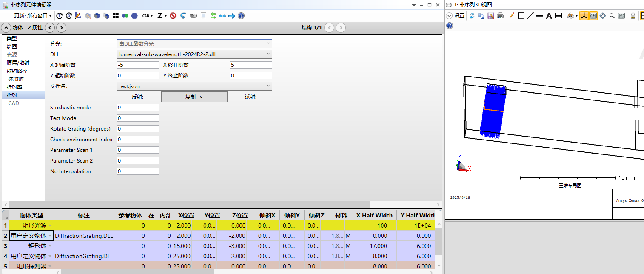Viewport: 644px width, 274px height.
Task: Click the magnifier zoom icon in 3D view
Action: click(612, 16)
